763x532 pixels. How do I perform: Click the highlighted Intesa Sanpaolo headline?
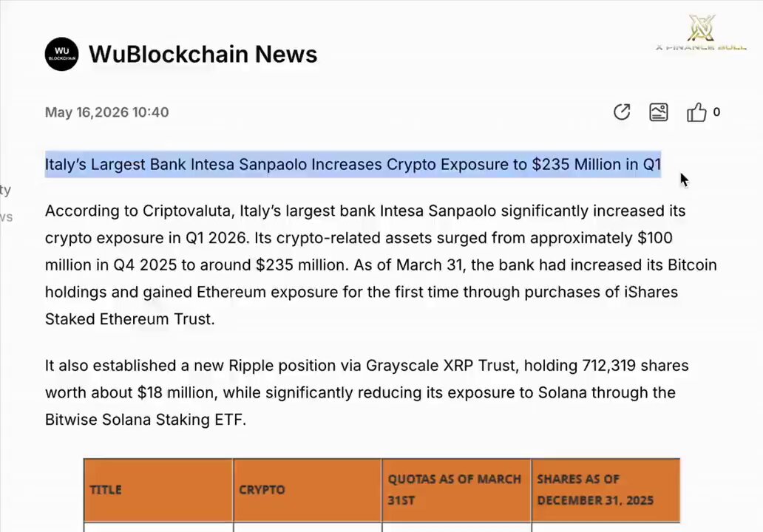353,164
